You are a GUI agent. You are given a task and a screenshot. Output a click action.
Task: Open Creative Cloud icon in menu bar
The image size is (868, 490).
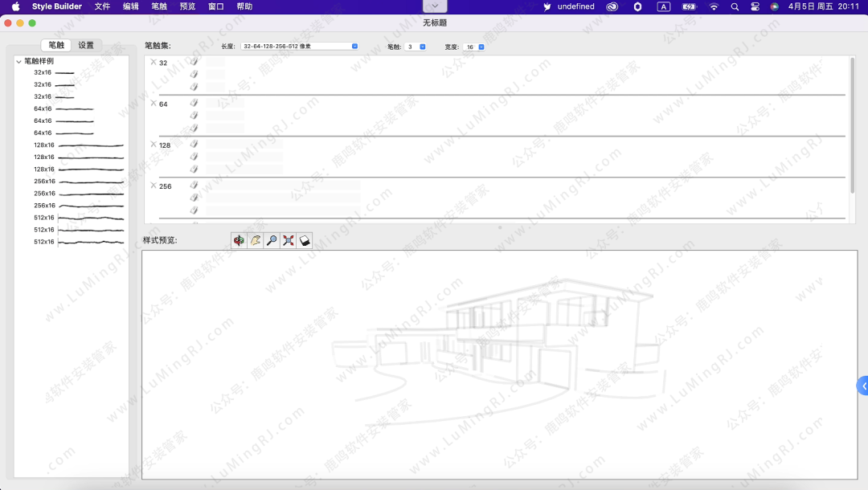612,6
